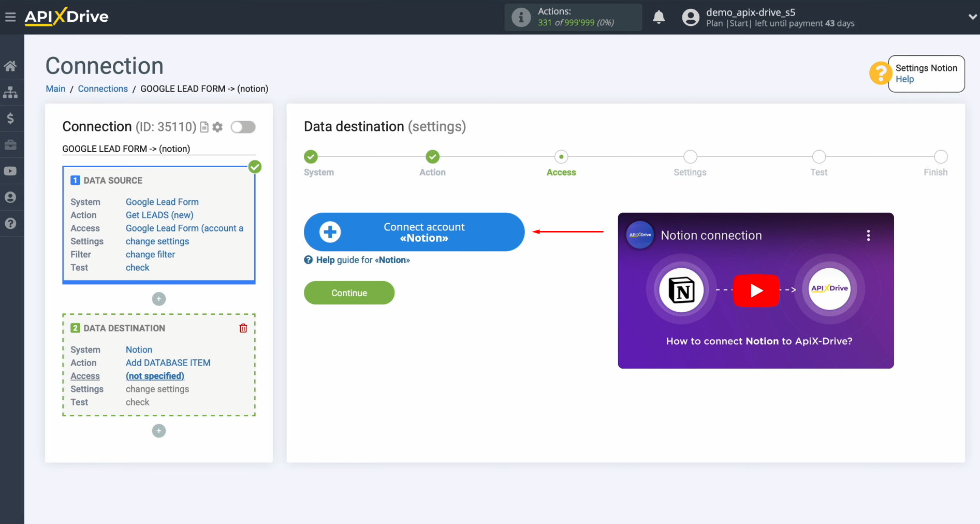This screenshot has height=524, width=980.
Task: Open the account profile icon in sidebar
Action: pyautogui.click(x=11, y=197)
